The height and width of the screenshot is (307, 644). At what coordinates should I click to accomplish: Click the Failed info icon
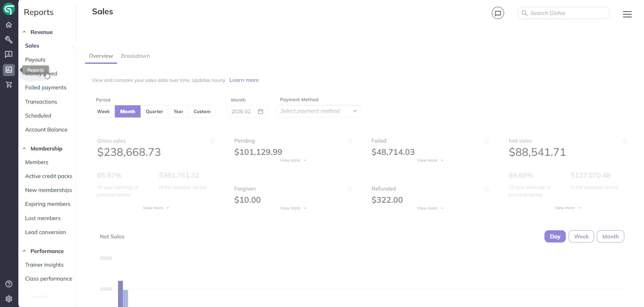487,141
